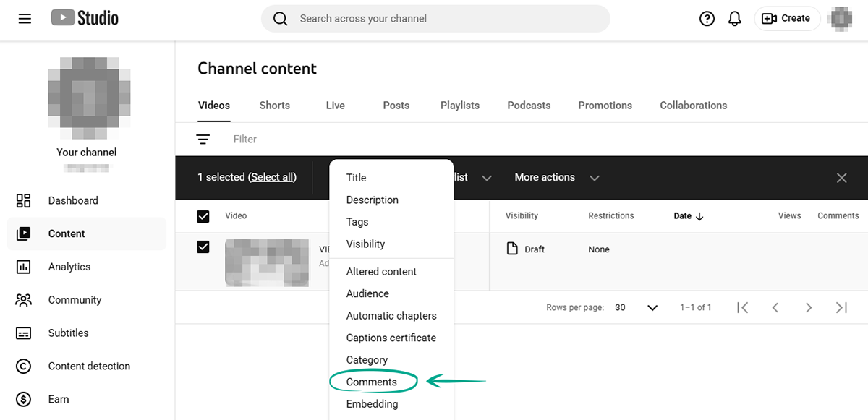
Task: Close the bulk selection bar
Action: (x=841, y=178)
